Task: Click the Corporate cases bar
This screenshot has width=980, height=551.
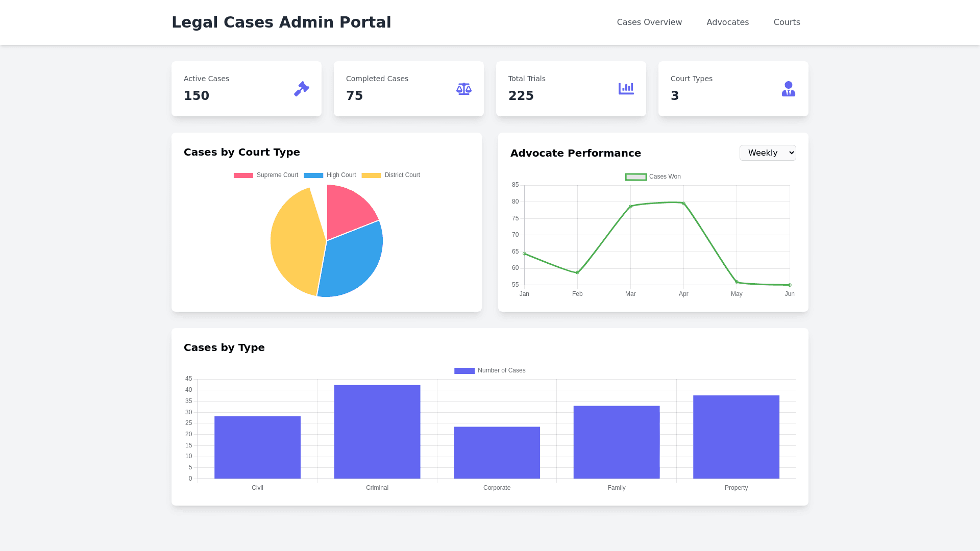Action: click(x=497, y=453)
